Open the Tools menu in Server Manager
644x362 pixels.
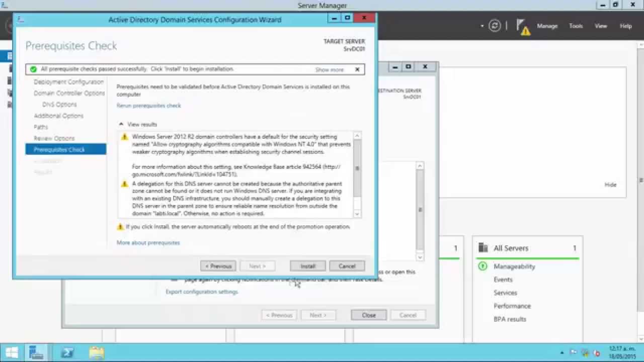[x=576, y=26]
